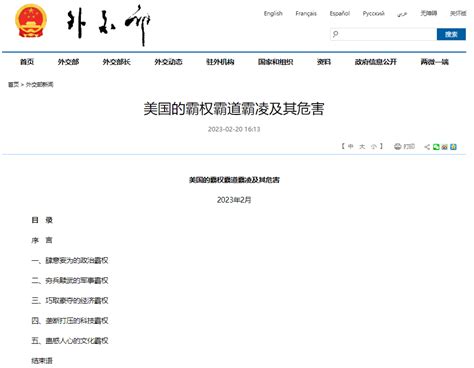Screen dimensions: 474x368
Task: Switch language to English
Action: [x=273, y=14]
